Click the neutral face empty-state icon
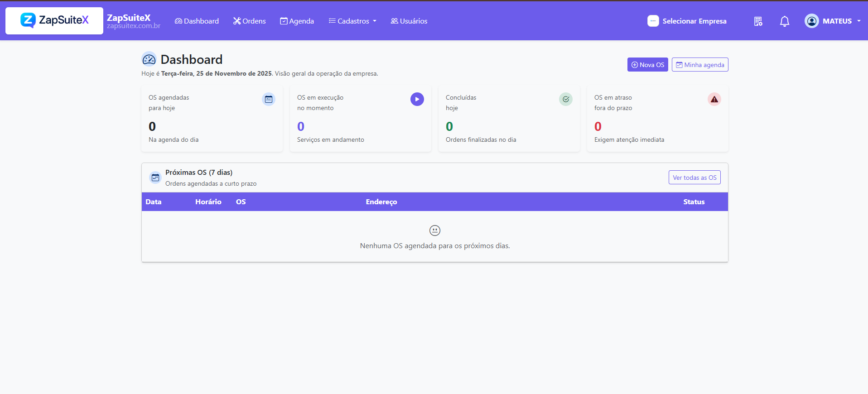The height and width of the screenshot is (394, 868). tap(435, 231)
